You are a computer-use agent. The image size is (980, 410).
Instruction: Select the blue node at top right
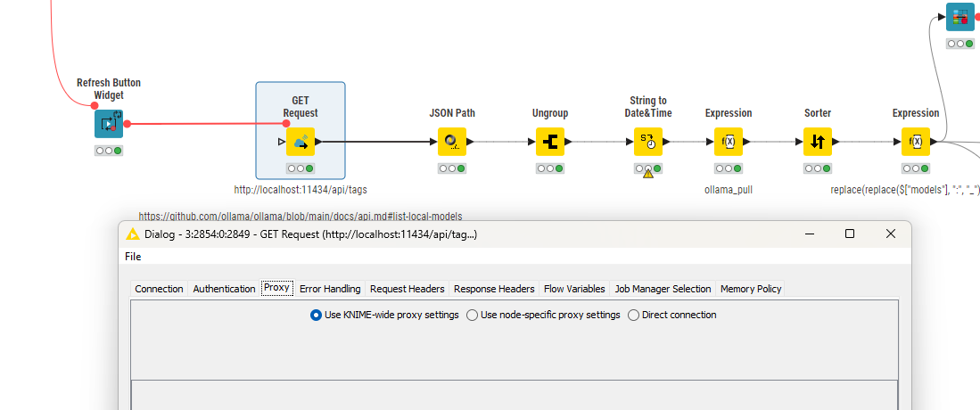click(x=960, y=17)
